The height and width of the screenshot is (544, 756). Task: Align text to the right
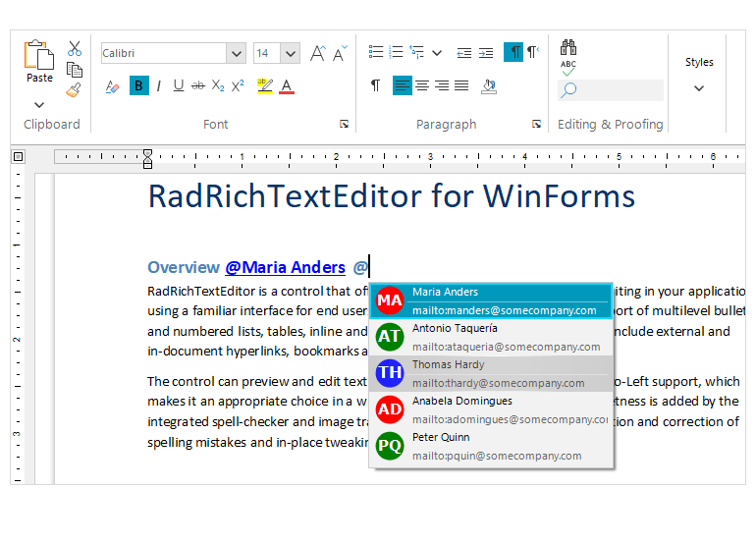point(442,85)
